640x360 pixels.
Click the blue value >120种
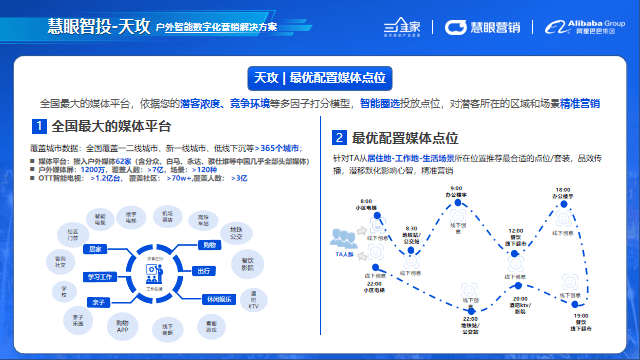(x=204, y=170)
